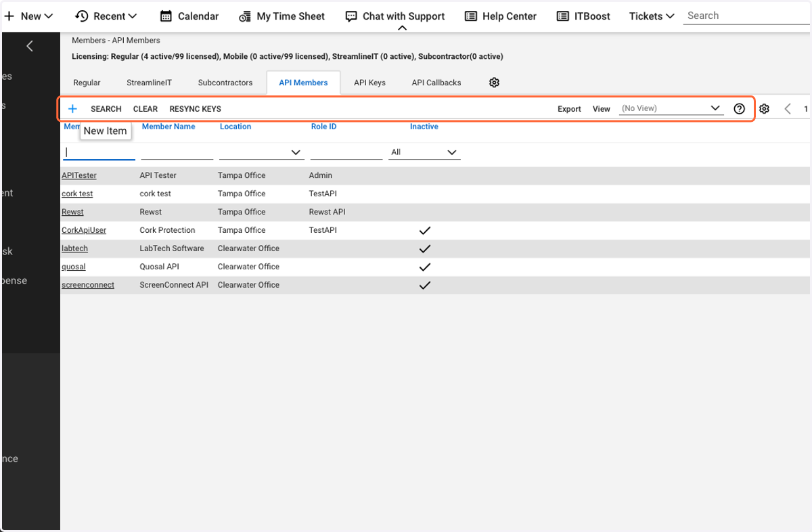
Task: Open My Time Sheet
Action: point(281,16)
